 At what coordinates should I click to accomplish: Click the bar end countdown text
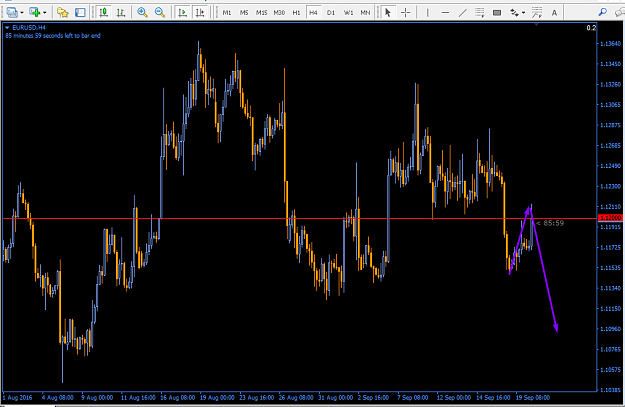click(53, 35)
